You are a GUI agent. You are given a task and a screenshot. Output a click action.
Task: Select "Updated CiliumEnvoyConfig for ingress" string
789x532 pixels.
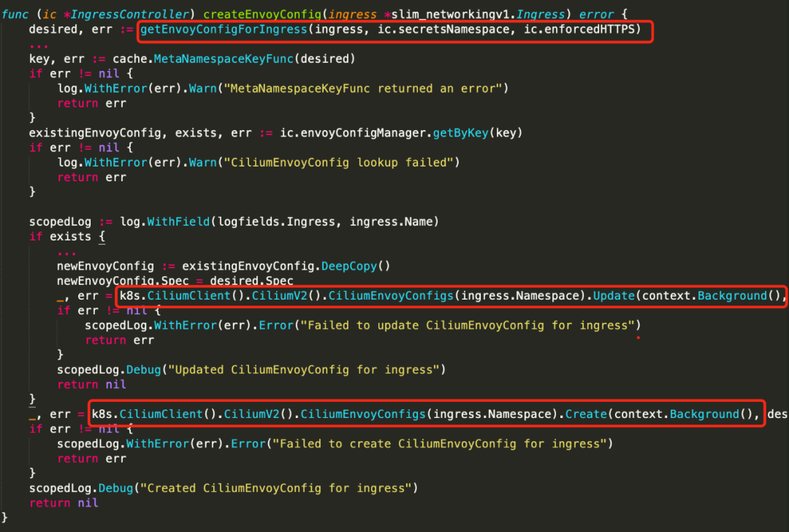(303, 370)
